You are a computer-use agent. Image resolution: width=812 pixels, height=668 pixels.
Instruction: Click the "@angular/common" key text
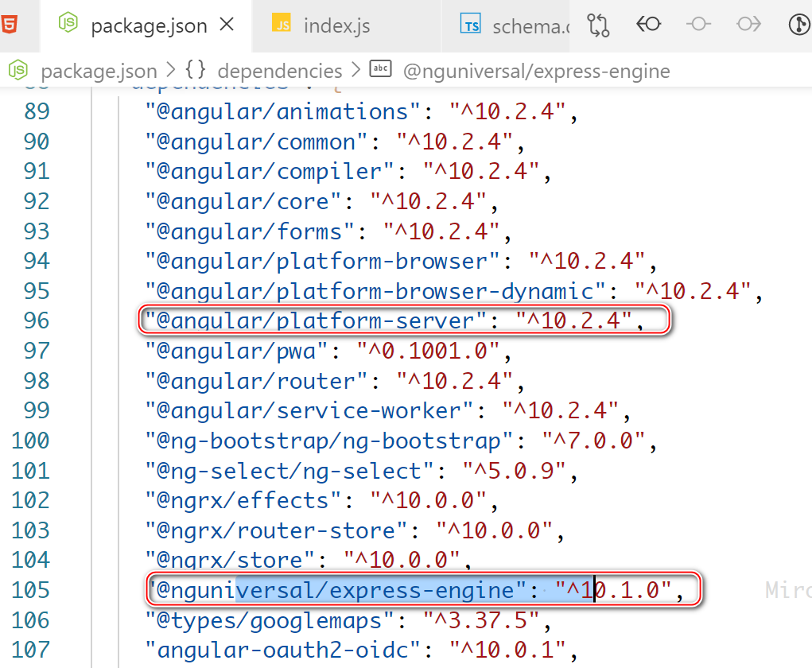(256, 142)
